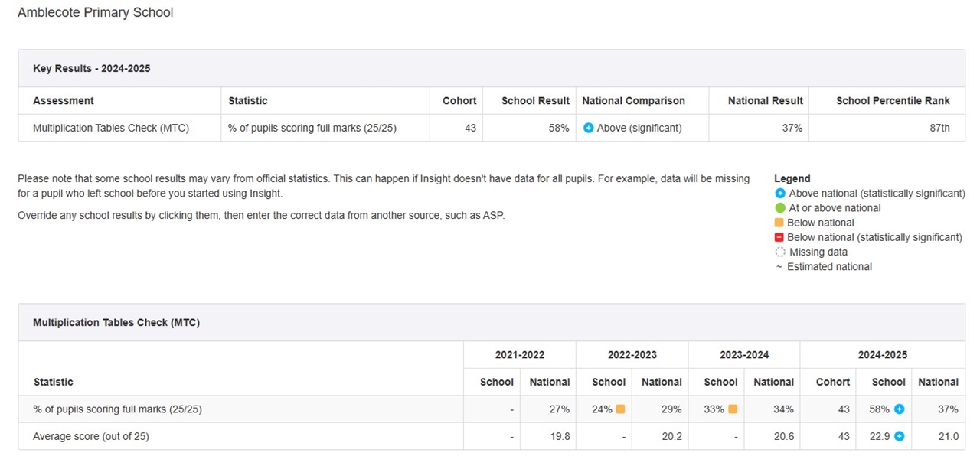
Task: Click the green 'At or above national' legend circle
Action: 780,208
